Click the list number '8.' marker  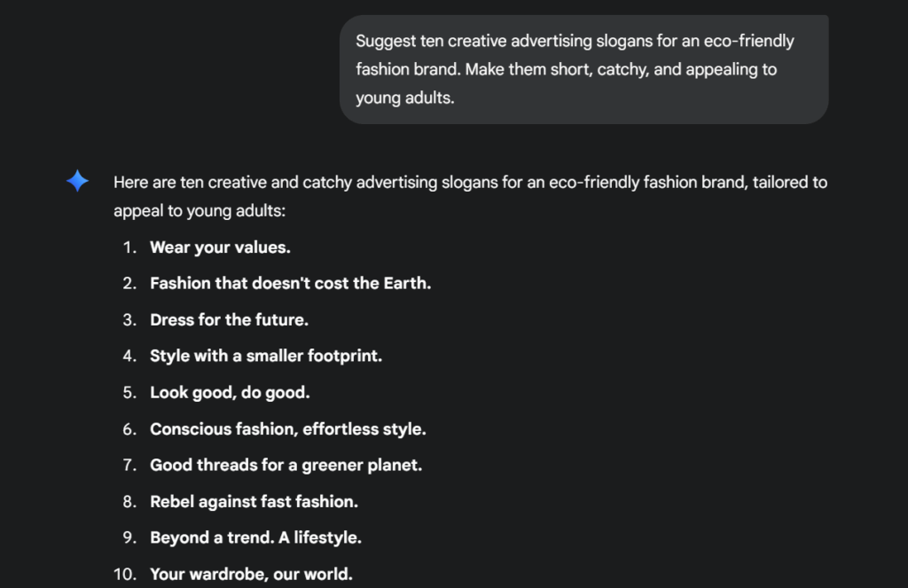[129, 502]
